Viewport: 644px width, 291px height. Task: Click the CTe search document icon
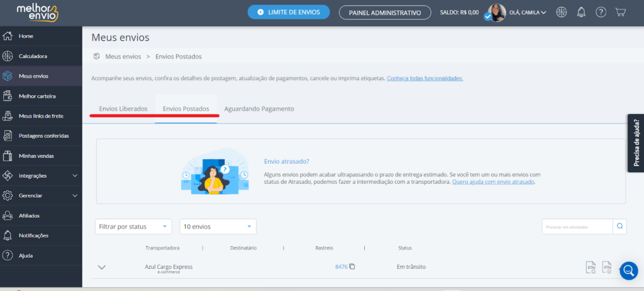point(591,267)
